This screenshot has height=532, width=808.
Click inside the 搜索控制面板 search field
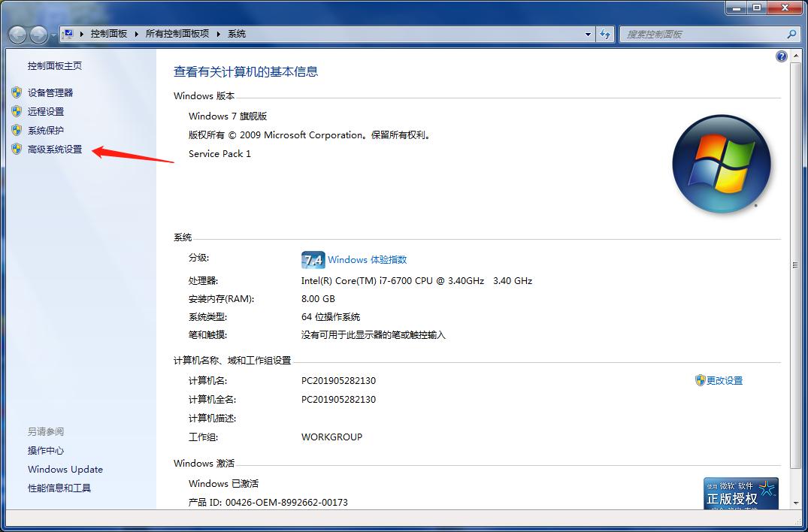pyautogui.click(x=699, y=34)
